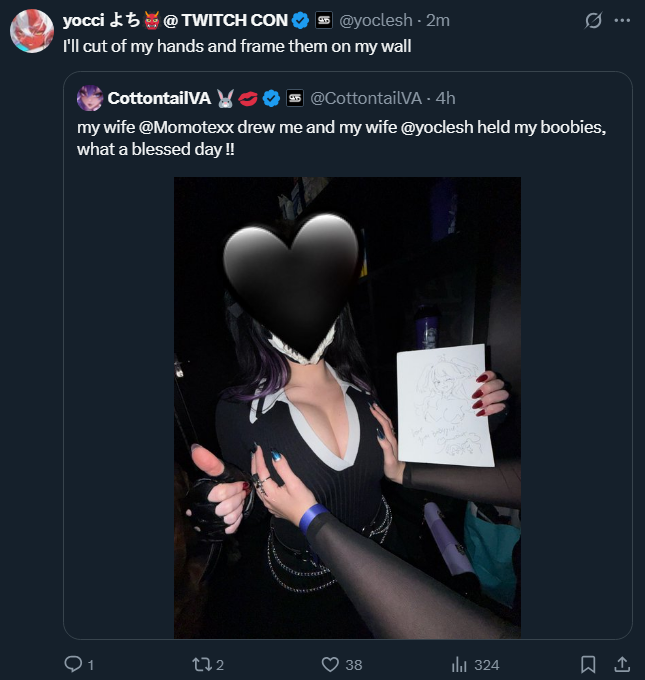
Task: Like the tweet via heart icon
Action: pyautogui.click(x=330, y=664)
